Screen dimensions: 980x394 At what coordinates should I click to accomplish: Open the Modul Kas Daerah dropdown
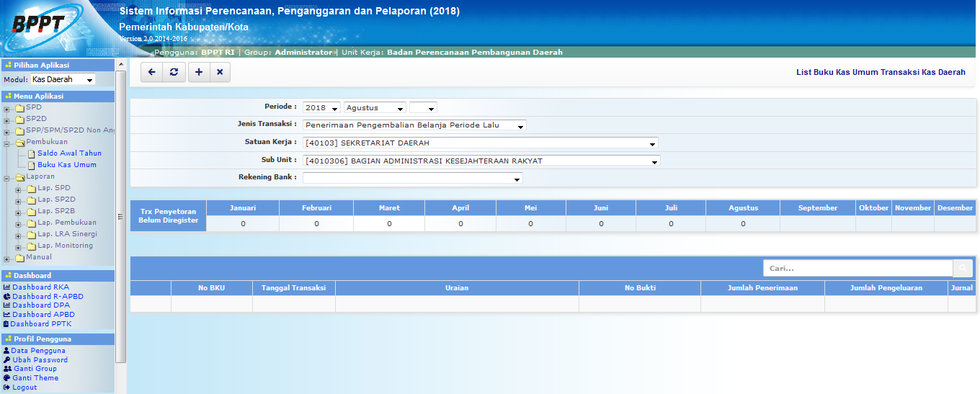click(x=63, y=80)
